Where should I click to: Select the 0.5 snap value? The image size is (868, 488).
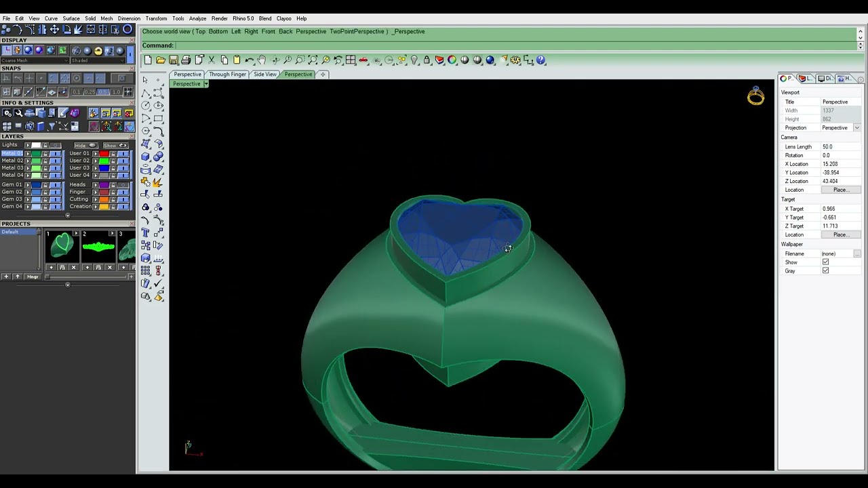(103, 91)
